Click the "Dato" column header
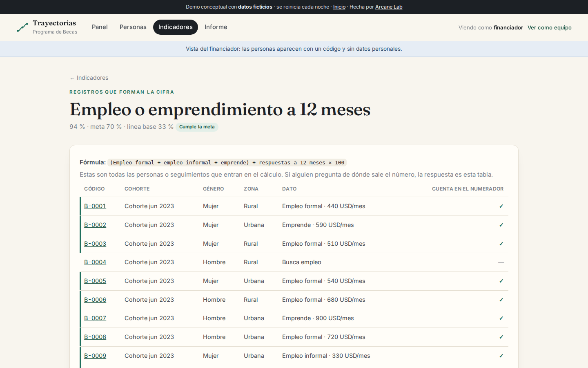588x368 pixels. coord(290,189)
